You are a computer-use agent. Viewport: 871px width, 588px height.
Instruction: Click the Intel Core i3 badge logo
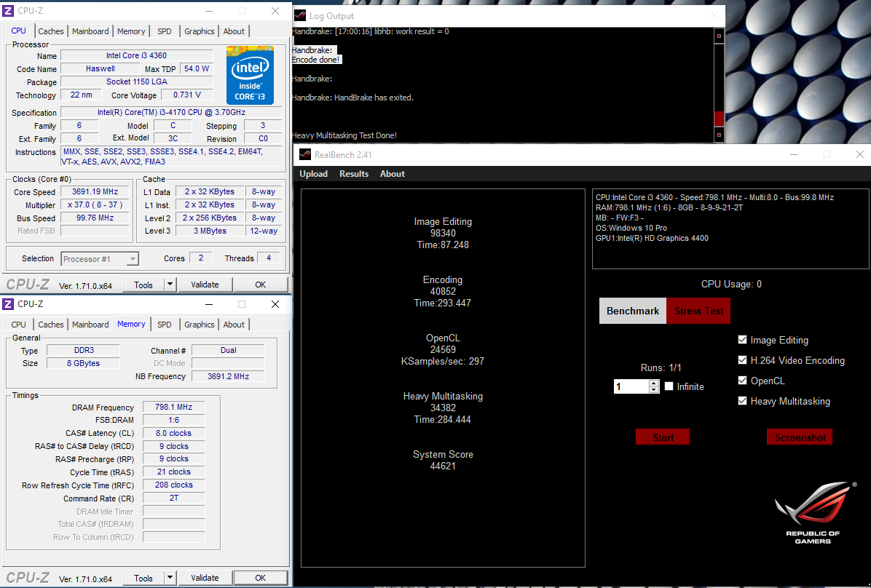coord(250,75)
